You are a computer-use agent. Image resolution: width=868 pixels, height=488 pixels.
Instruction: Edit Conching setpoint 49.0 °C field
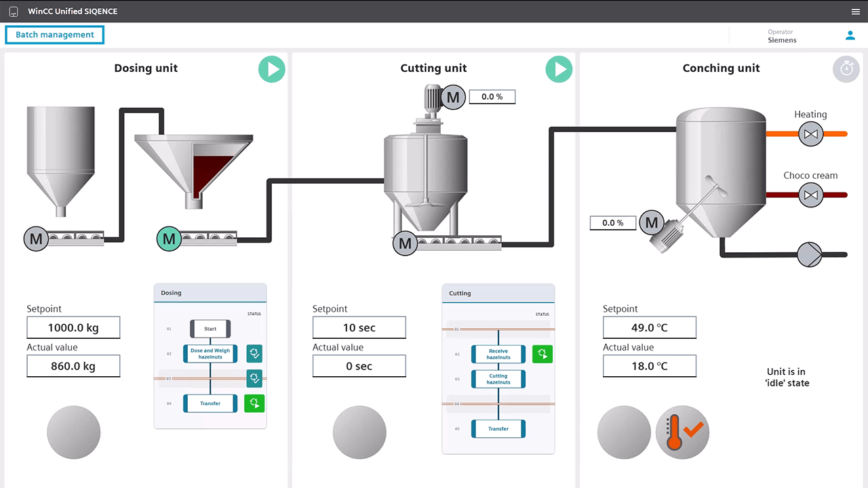coord(649,328)
